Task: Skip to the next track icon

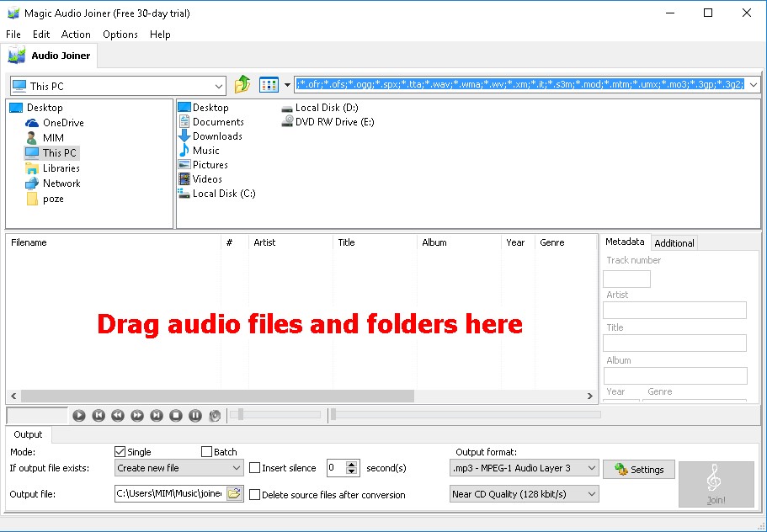Action: tap(156, 415)
